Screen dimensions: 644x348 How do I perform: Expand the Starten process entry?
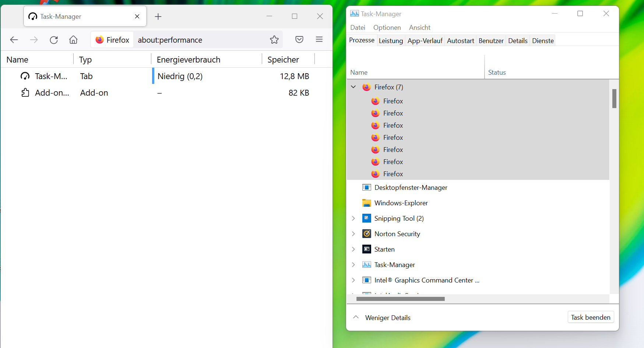(353, 249)
